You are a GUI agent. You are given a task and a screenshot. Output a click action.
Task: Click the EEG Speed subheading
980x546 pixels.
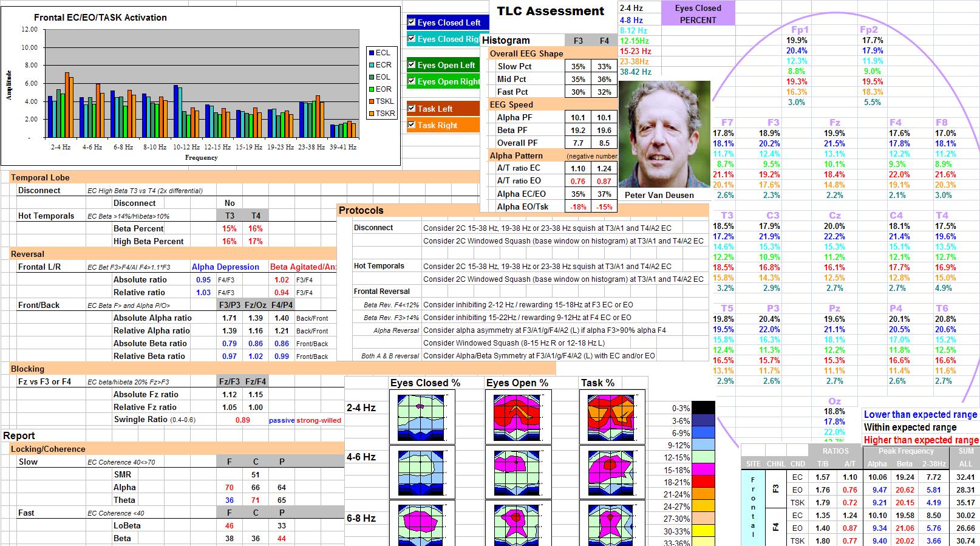[511, 104]
